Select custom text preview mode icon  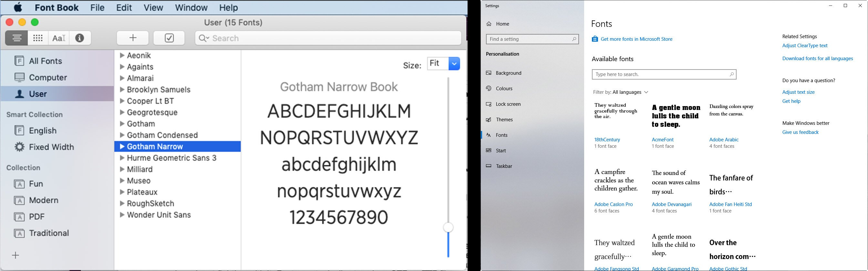(x=59, y=38)
